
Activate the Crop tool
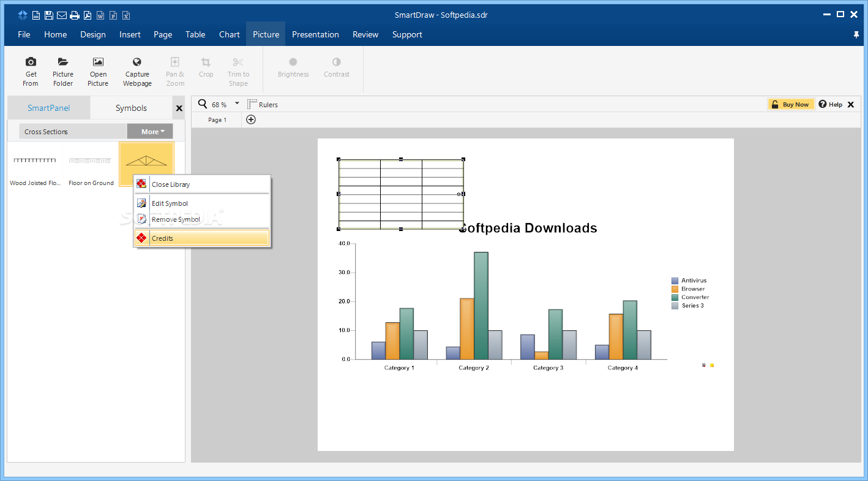206,67
